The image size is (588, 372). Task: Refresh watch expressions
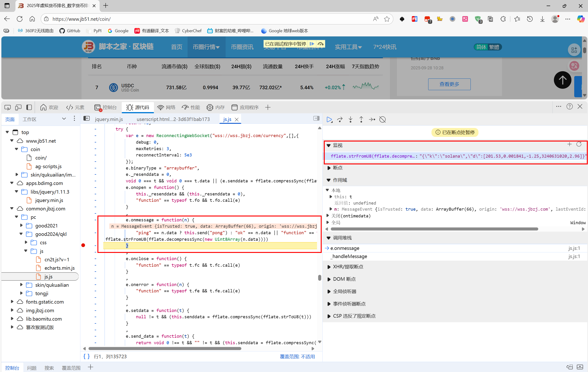[x=579, y=145]
